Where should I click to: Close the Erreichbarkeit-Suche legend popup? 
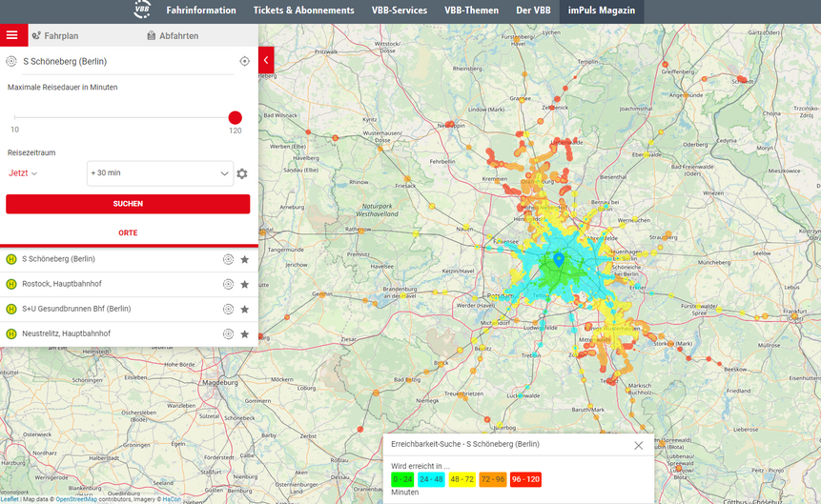coord(638,445)
